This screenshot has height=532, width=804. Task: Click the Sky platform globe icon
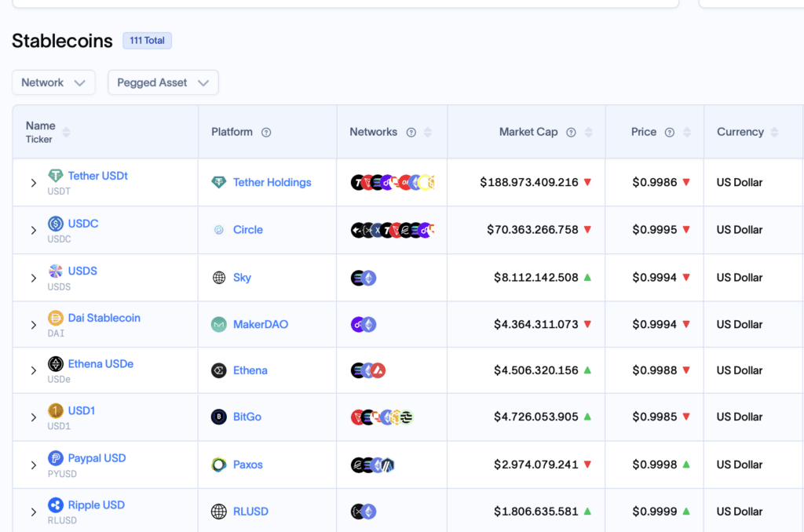[219, 277]
